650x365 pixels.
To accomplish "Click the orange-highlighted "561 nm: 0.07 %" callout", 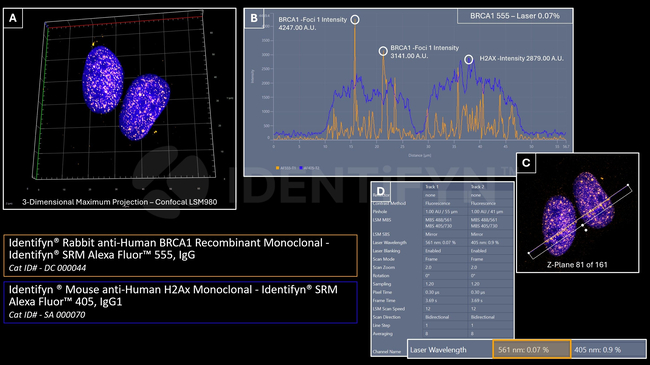I will [x=531, y=349].
